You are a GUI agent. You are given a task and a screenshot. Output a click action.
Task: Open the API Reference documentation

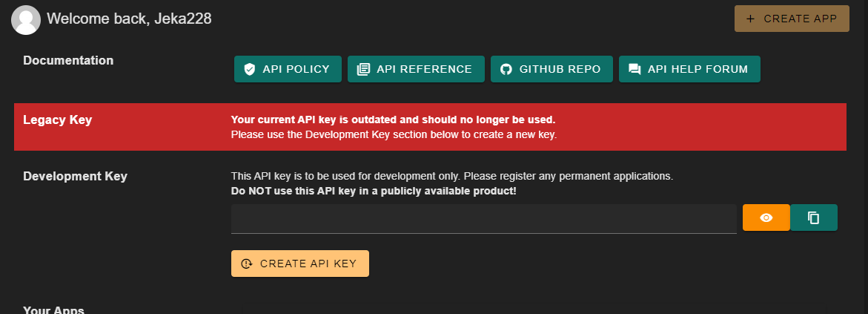click(416, 69)
